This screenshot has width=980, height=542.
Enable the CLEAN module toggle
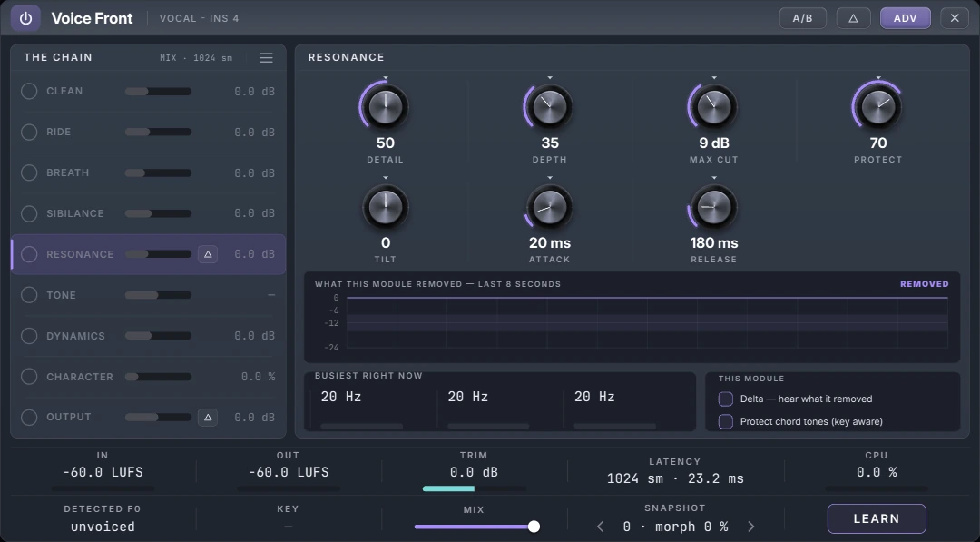pyautogui.click(x=29, y=92)
